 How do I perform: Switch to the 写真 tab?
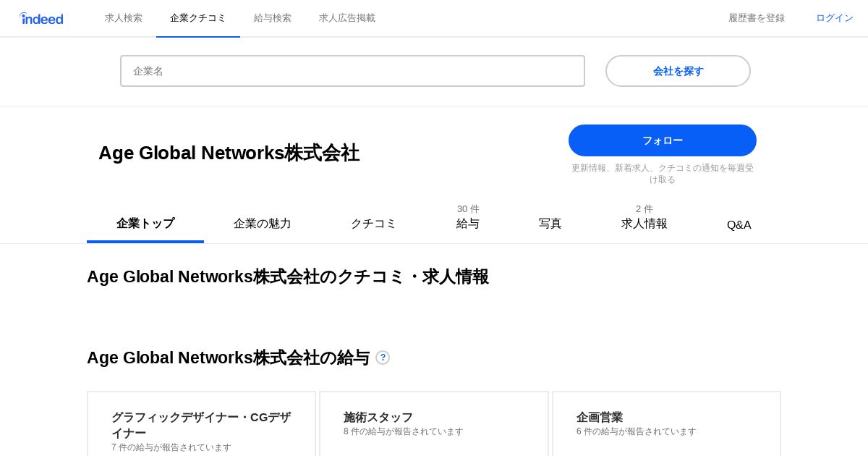pos(550,224)
